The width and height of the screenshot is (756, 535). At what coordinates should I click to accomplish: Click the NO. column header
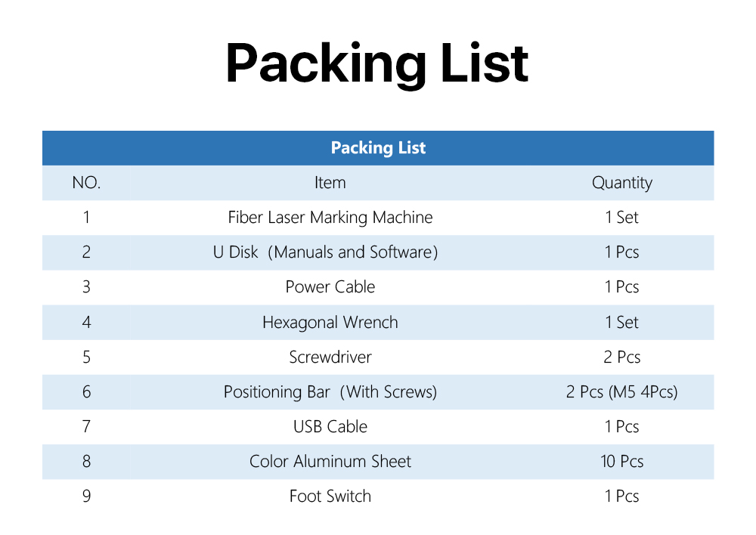pos(86,183)
